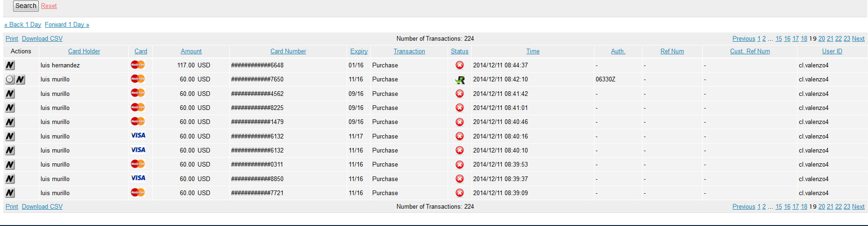
Task: Go to page 20 in top pagination
Action: tap(821, 38)
